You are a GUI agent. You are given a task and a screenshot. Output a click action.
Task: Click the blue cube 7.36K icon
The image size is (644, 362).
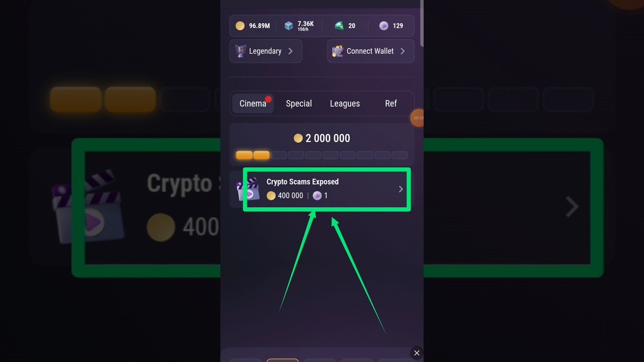(x=289, y=26)
